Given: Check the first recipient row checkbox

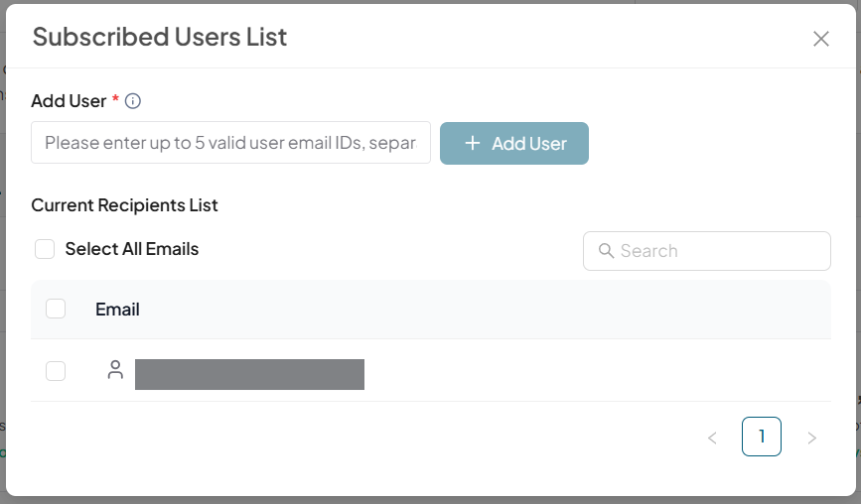Looking at the screenshot, I should coord(56,371).
